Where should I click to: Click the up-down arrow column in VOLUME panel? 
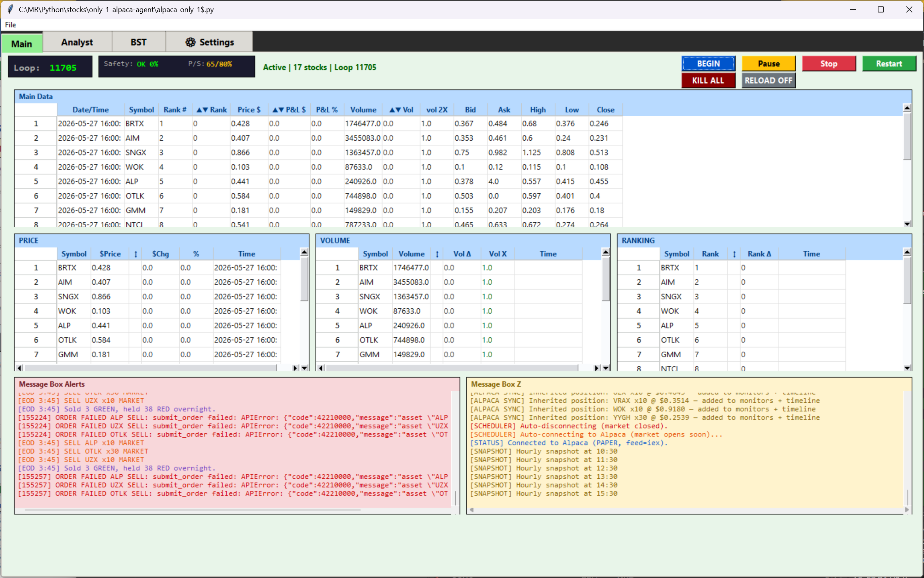click(437, 254)
